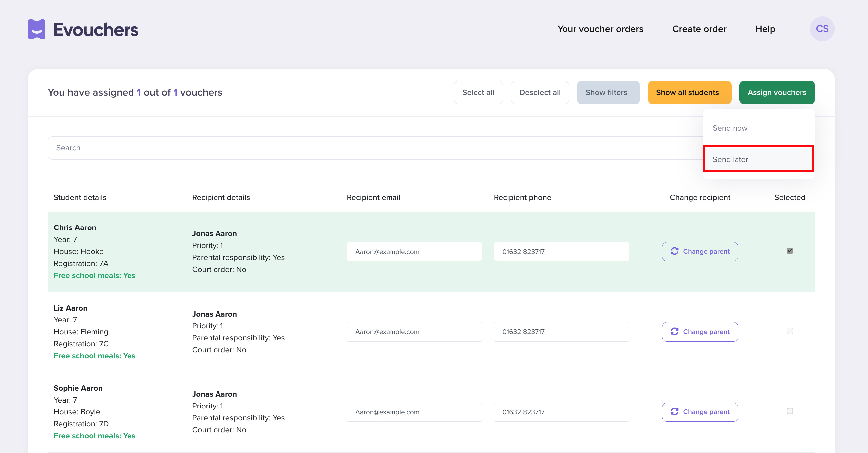Click 'Registration: 7C' text
The height and width of the screenshot is (453, 868).
point(81,344)
